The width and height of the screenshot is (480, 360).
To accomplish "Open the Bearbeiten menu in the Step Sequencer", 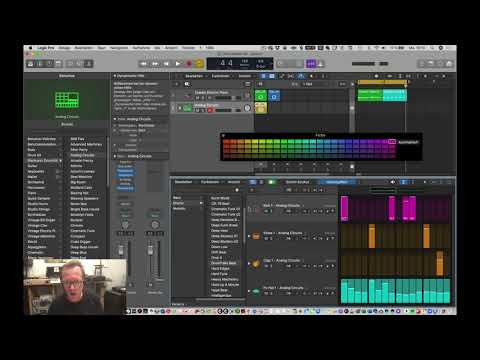I will (183, 182).
